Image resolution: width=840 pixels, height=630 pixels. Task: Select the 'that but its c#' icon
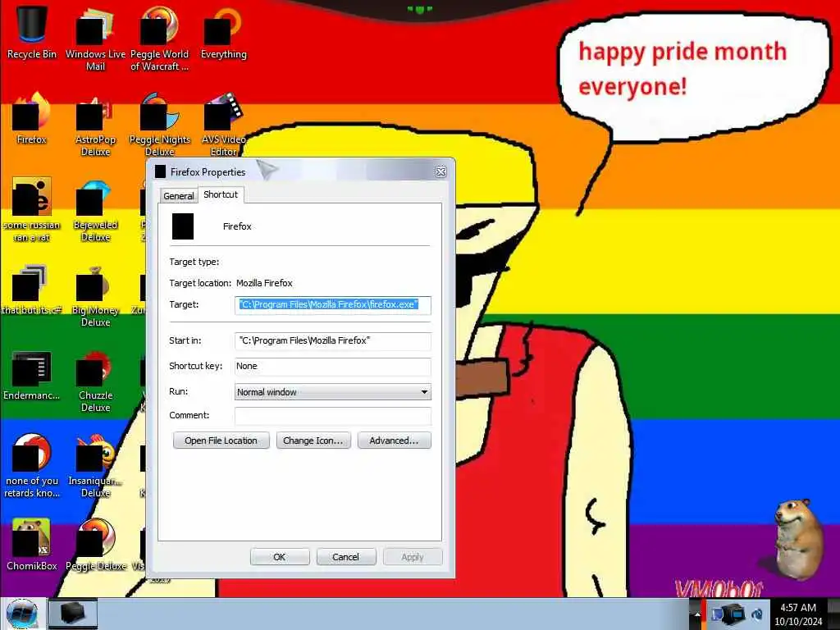[32, 290]
